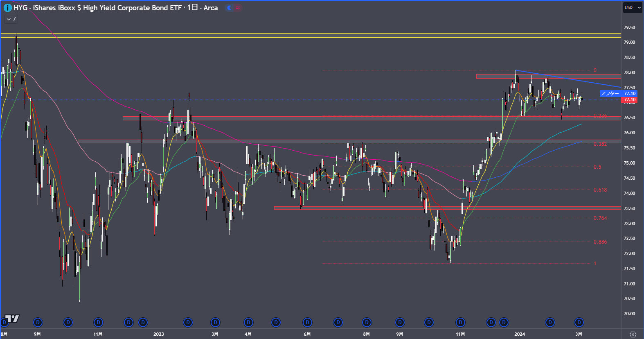Click the 4月 label on the time axis
Image resolution: width=644 pixels, height=339 pixels.
click(x=248, y=334)
